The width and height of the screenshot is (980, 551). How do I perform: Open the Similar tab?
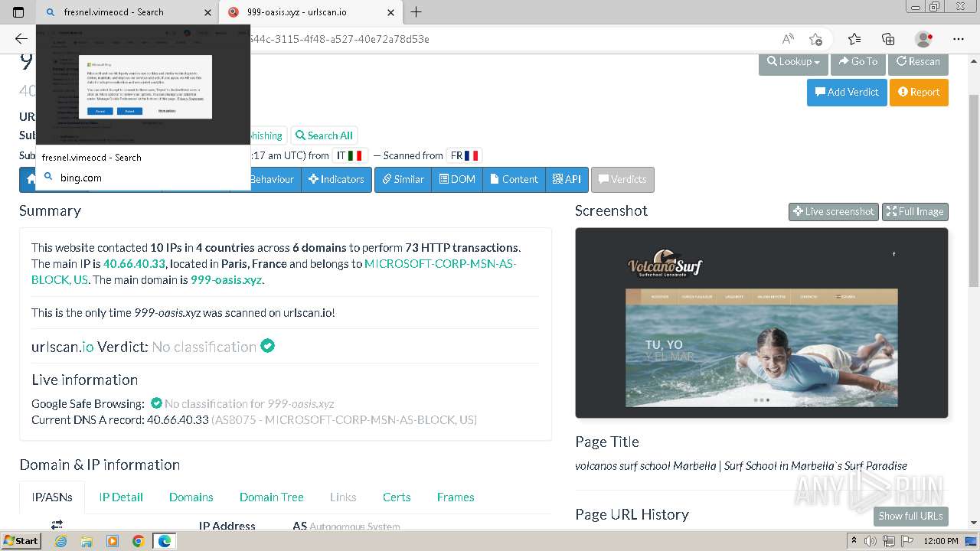click(x=403, y=179)
